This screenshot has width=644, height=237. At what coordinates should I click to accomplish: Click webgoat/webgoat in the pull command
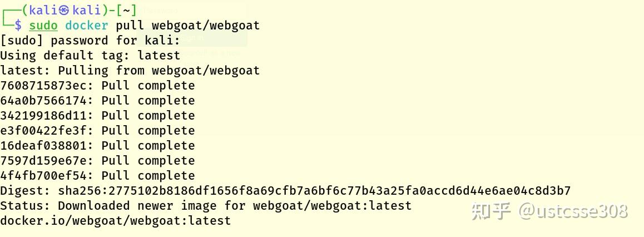pyautogui.click(x=205, y=26)
